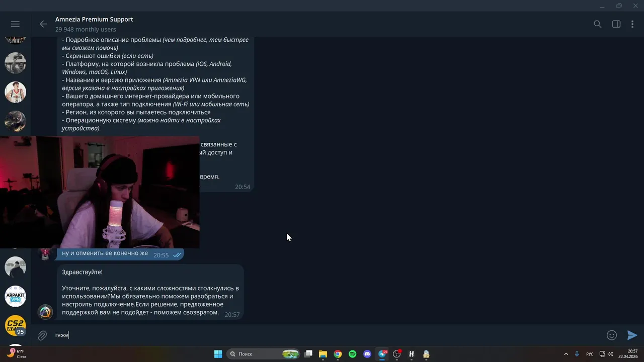This screenshot has height=362, width=644.
Task: Send the message with the arrow icon
Action: click(x=632, y=335)
